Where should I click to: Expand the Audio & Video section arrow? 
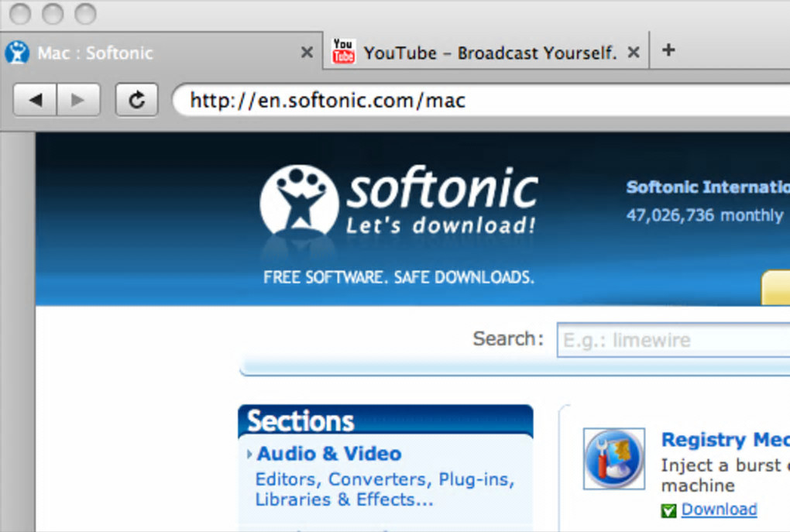[249, 454]
